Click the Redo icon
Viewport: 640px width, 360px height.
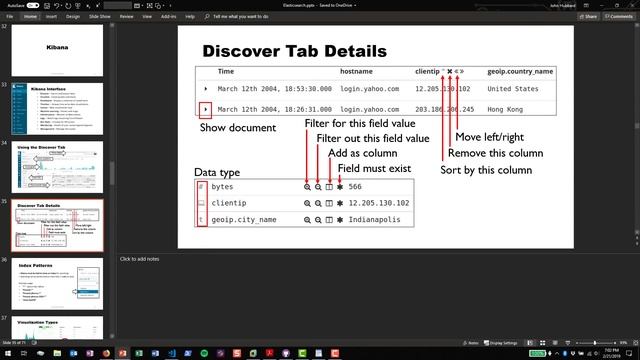tap(68, 6)
